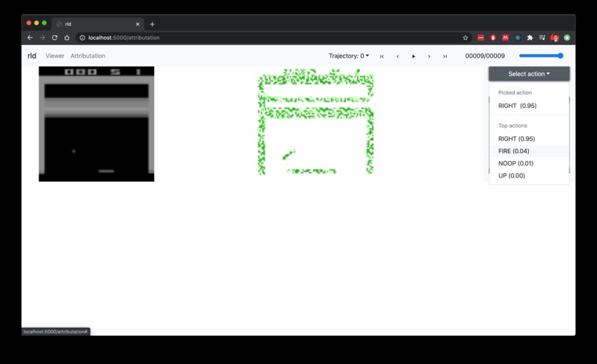
Task: Click the first red extension icon
Action: (481, 38)
